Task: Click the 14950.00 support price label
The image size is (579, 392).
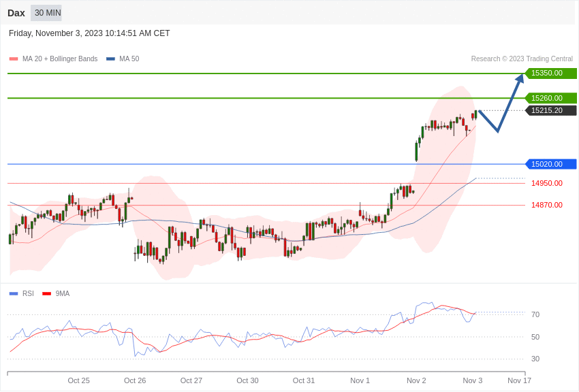Action: click(x=547, y=183)
